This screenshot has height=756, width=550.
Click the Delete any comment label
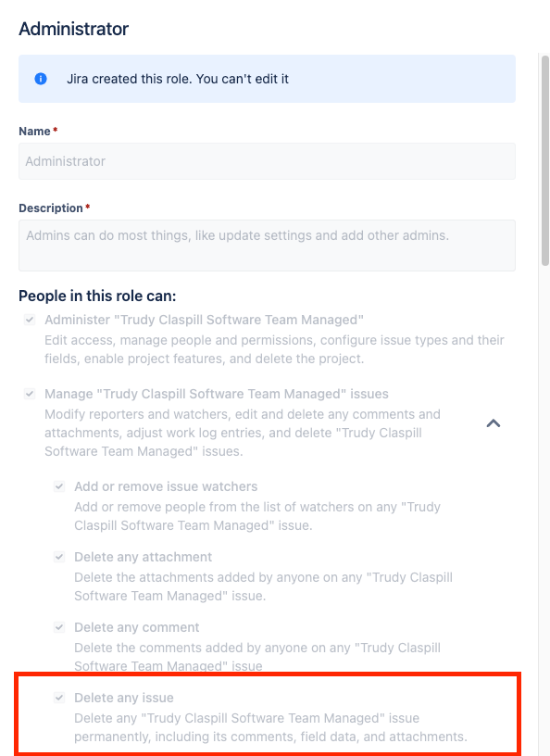pyautogui.click(x=137, y=627)
